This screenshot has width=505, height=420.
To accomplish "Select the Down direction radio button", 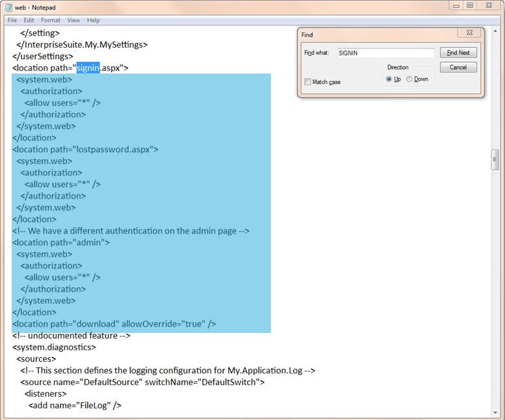I will (x=410, y=79).
